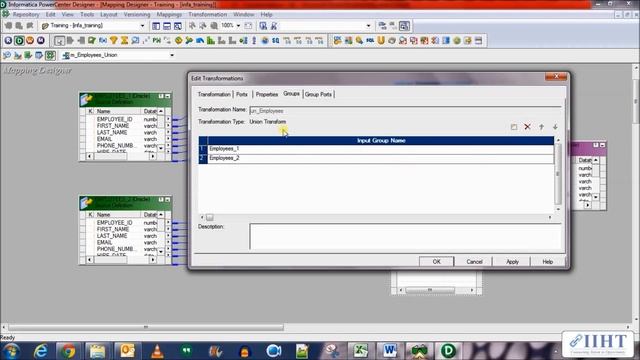Launch Workflow Manager orange icon
Viewport: 640px width, 360px height.
click(x=30, y=40)
